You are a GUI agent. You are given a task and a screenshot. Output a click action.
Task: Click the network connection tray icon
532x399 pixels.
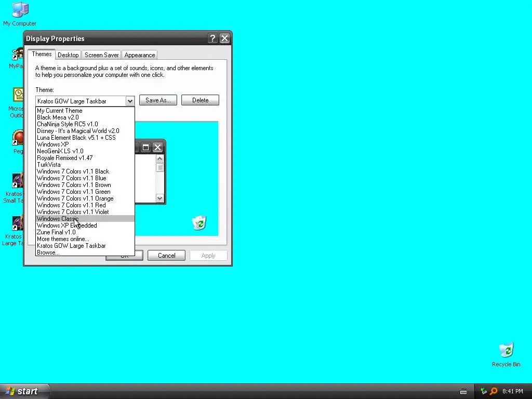coord(484,391)
